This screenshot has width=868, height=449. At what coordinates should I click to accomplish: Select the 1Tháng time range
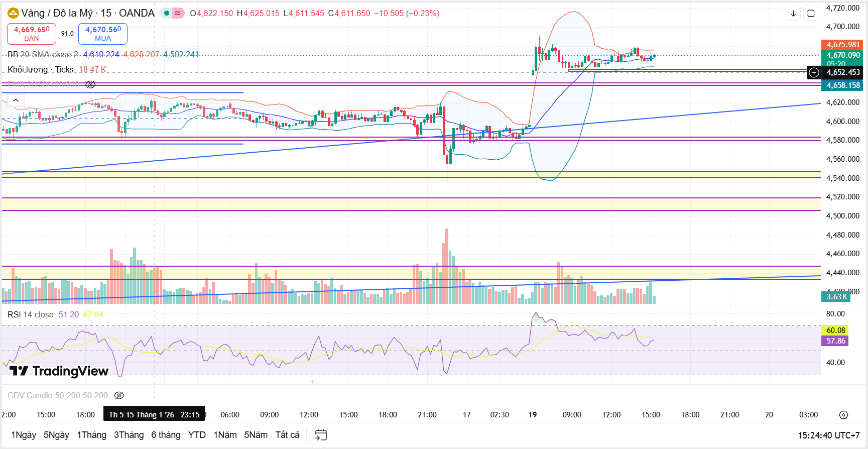click(91, 435)
